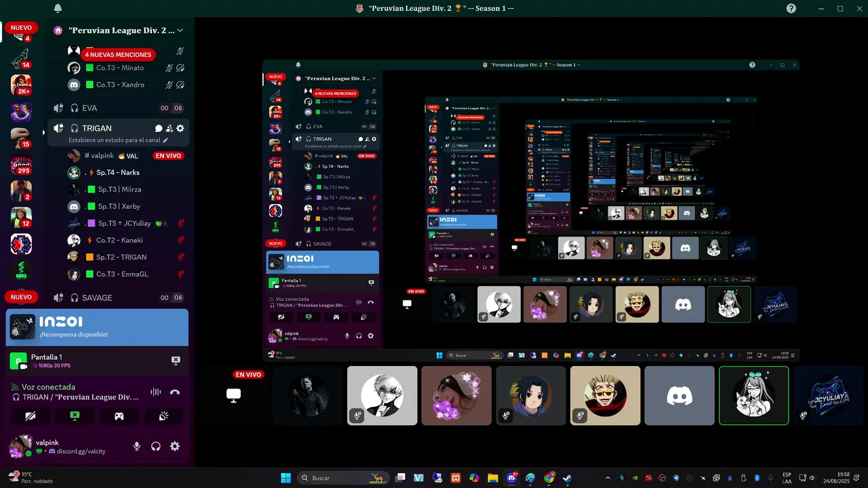This screenshot has height=488, width=868.
Task: Mute microphone in user panel
Action: (136, 446)
